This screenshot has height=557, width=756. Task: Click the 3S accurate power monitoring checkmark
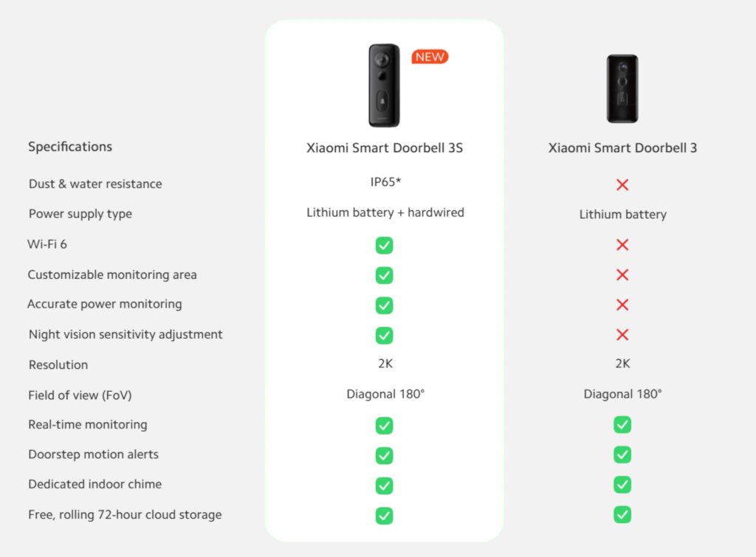click(x=384, y=305)
